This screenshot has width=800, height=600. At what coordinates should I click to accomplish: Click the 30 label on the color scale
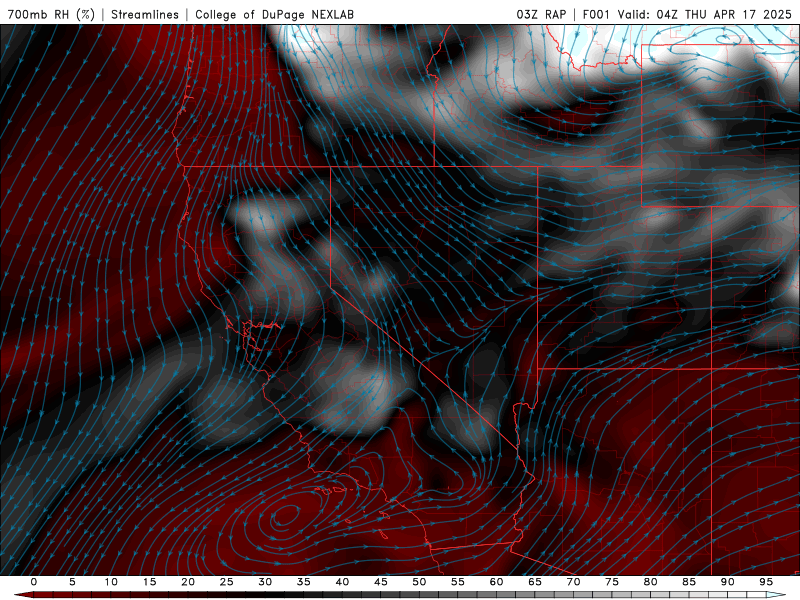point(265,582)
